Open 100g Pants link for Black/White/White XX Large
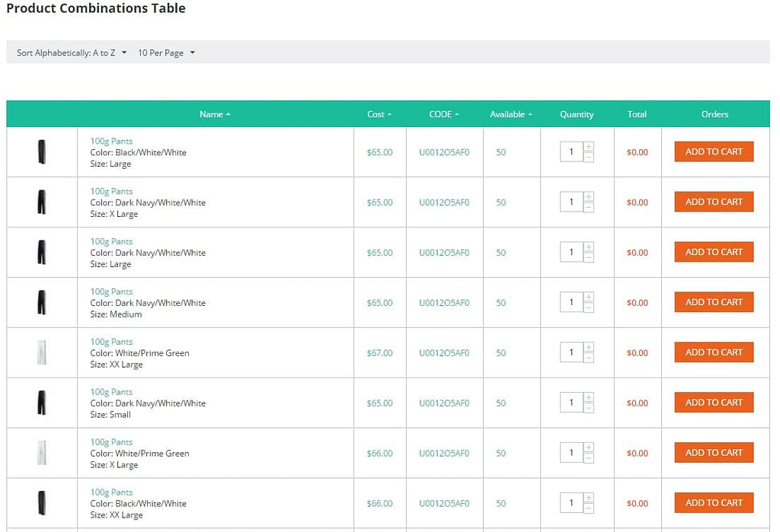 (x=111, y=492)
